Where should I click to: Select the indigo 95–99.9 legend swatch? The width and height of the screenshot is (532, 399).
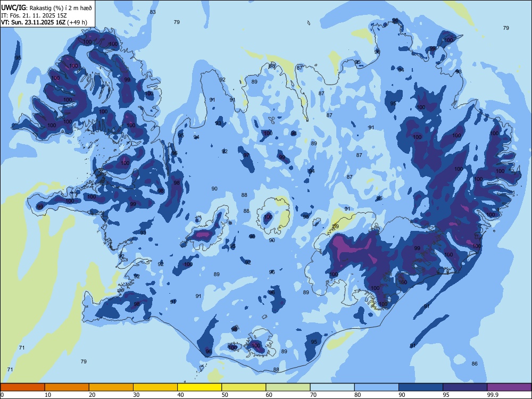coord(465,387)
